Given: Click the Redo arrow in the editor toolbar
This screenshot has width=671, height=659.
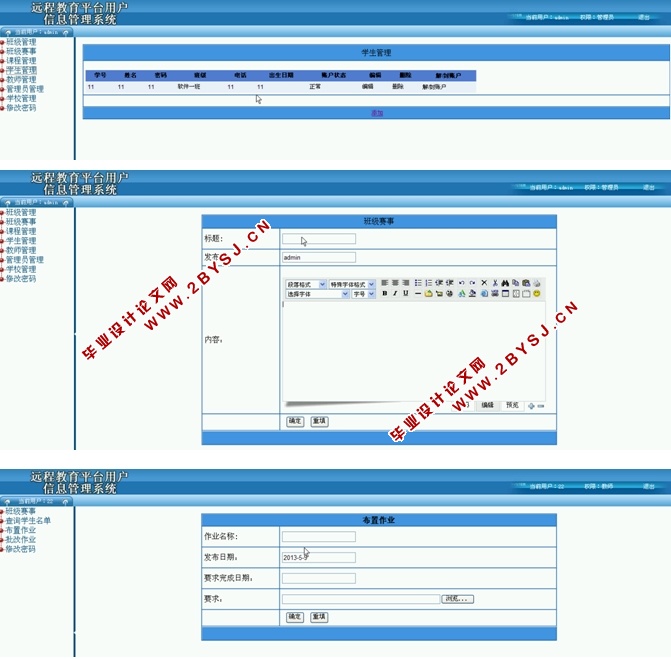Looking at the screenshot, I should pos(472,283).
